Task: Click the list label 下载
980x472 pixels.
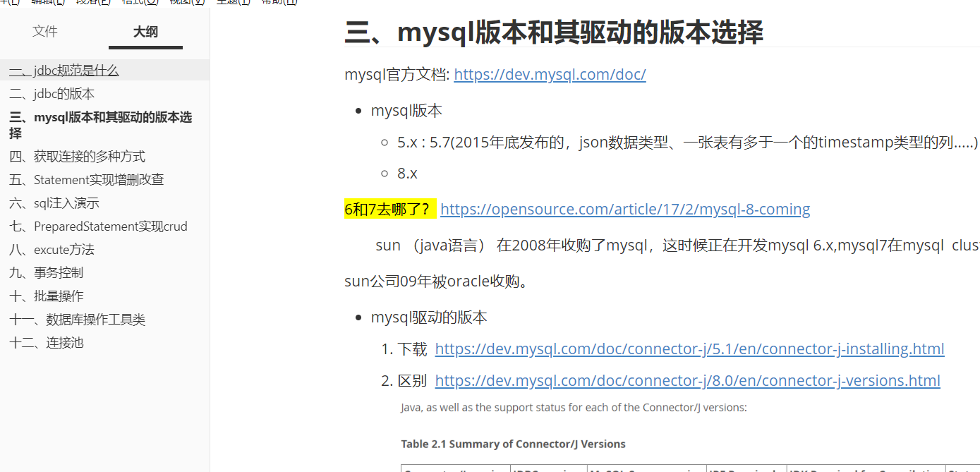Action: coord(412,349)
